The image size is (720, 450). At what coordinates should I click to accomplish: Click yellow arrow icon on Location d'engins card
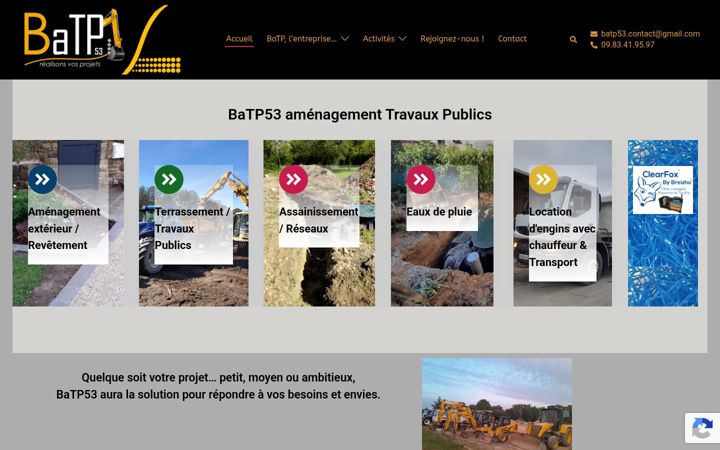point(543,179)
